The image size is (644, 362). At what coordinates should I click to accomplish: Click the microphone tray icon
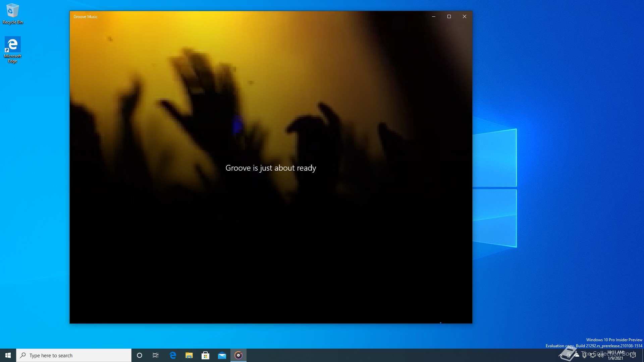click(585, 355)
